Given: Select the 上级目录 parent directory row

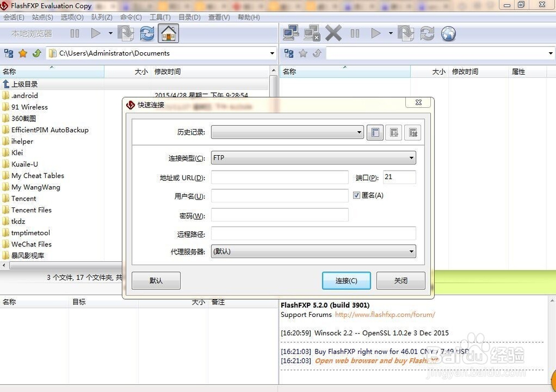Looking at the screenshot, I should [x=135, y=84].
